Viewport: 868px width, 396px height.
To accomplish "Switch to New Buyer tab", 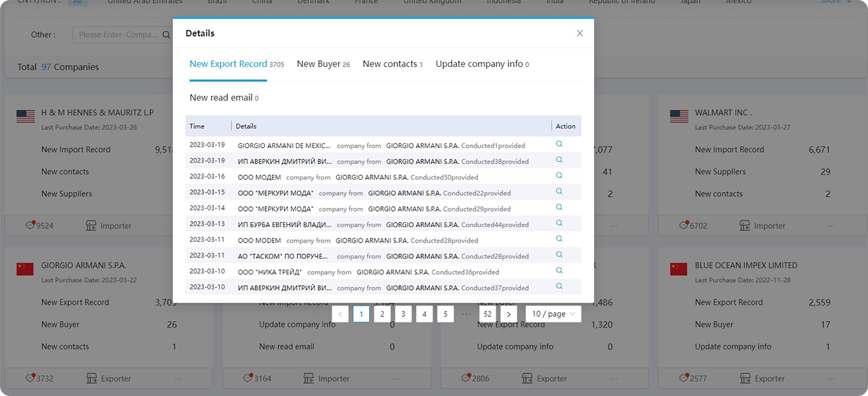I will (x=323, y=64).
